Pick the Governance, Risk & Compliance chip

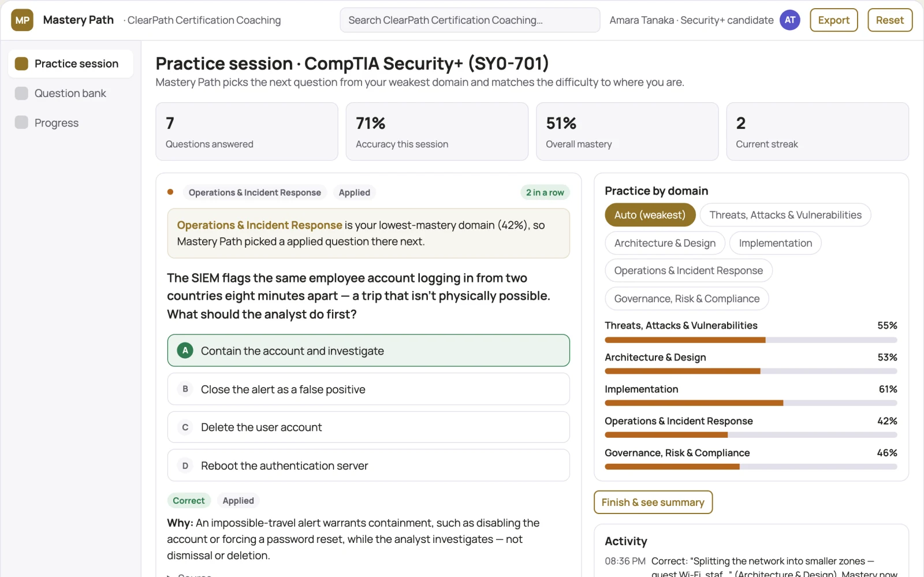pyautogui.click(x=687, y=299)
